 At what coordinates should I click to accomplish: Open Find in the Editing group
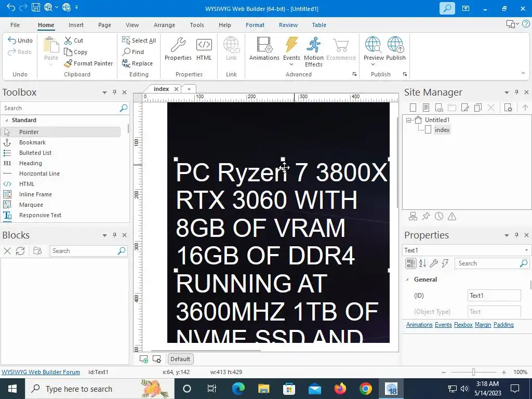pos(134,52)
